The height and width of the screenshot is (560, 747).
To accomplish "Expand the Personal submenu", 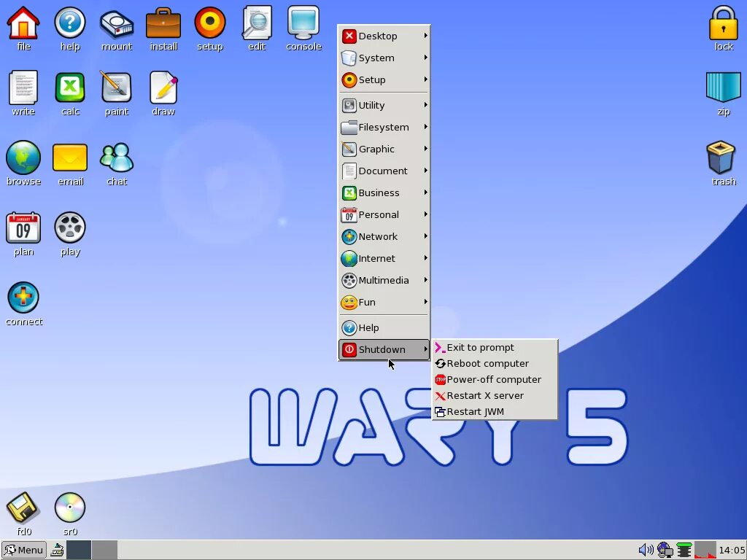I will (384, 215).
